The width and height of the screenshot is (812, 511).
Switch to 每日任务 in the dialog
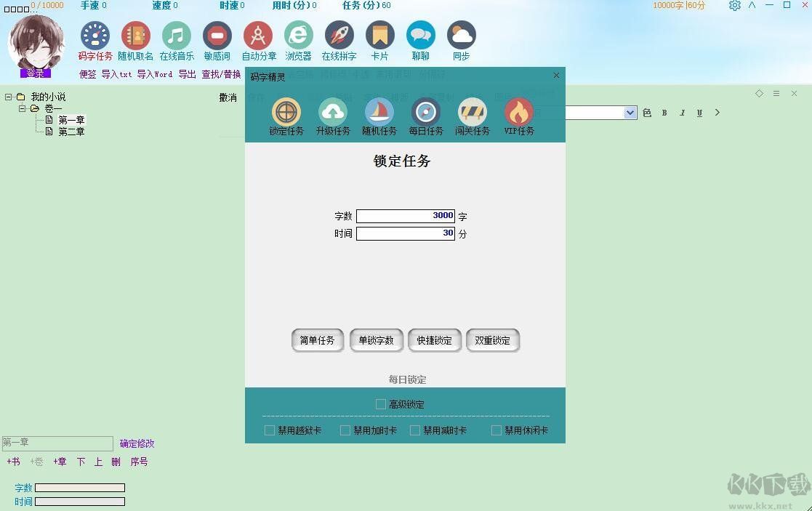click(x=426, y=113)
